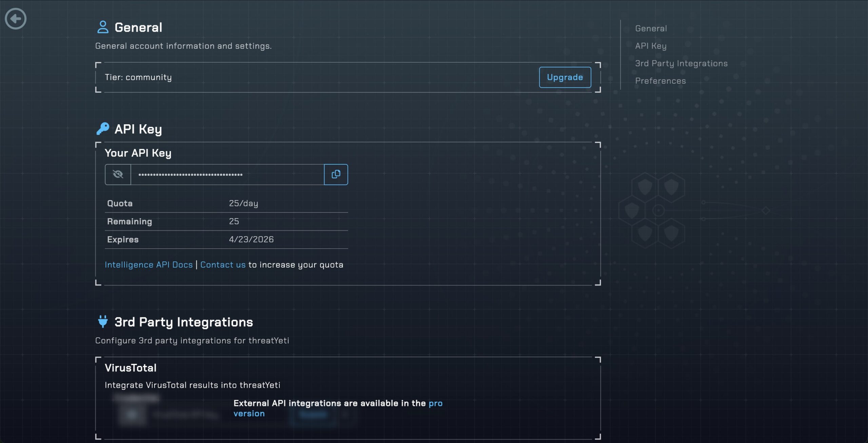Toggle API key visibility with eye icon
Viewport: 868px width, 443px height.
click(x=118, y=174)
